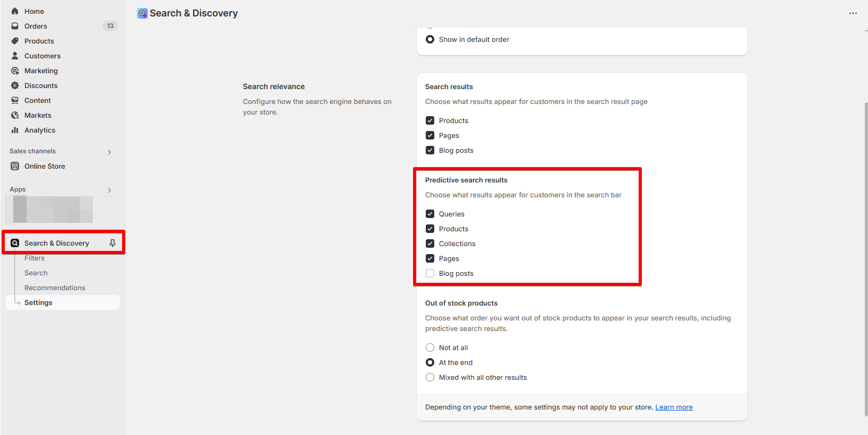Click the 'Learn more' link
Image resolution: width=868 pixels, height=435 pixels.
pos(674,407)
